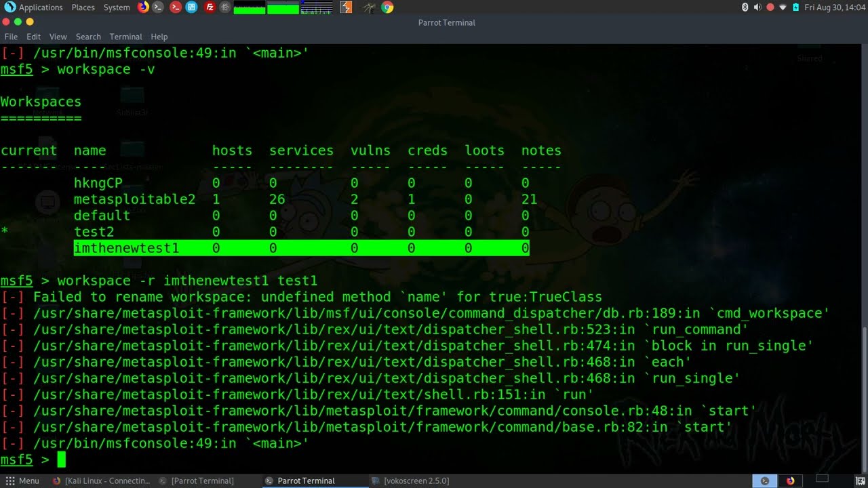Image resolution: width=868 pixels, height=488 pixels.
Task: Open volume control speaker icon
Action: click(x=757, y=7)
